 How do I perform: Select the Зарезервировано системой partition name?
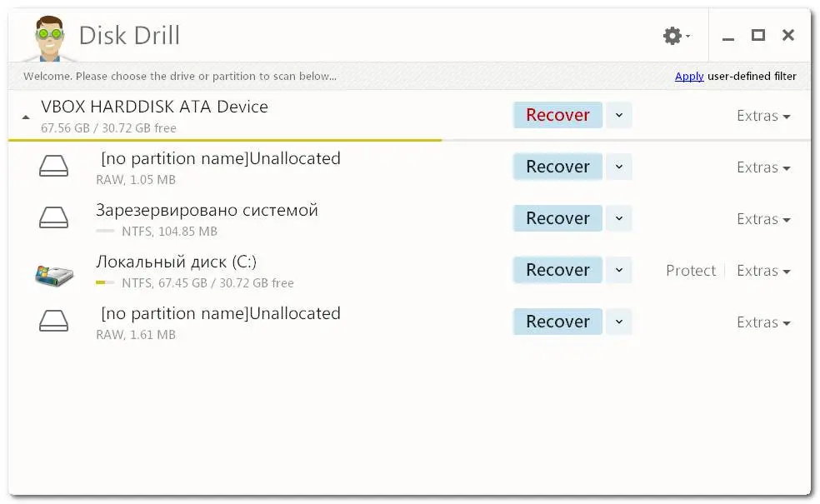click(x=207, y=210)
